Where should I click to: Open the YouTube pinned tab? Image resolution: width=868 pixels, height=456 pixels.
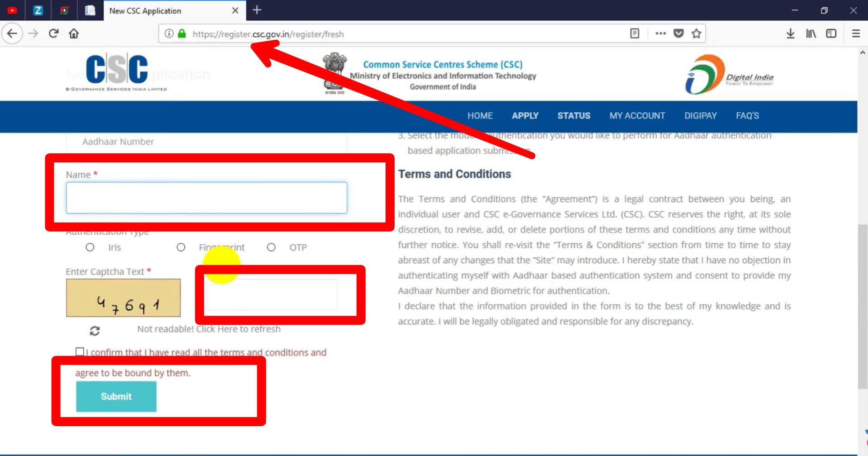point(12,10)
